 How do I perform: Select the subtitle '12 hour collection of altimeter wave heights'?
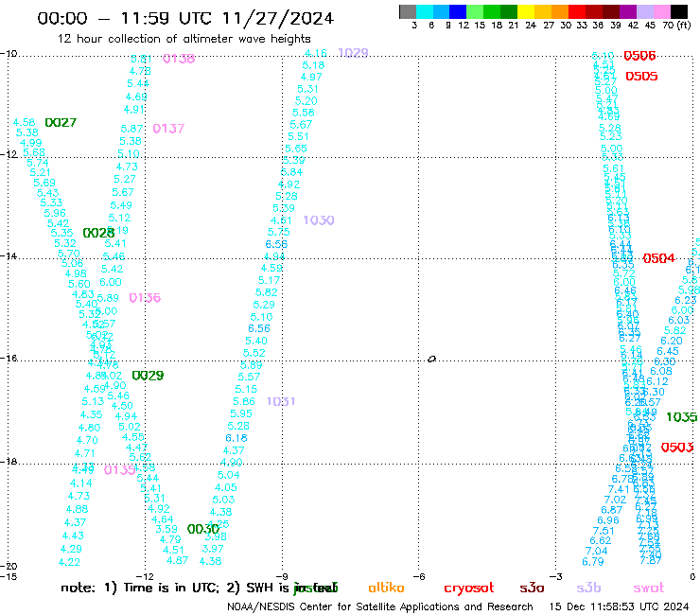[184, 39]
